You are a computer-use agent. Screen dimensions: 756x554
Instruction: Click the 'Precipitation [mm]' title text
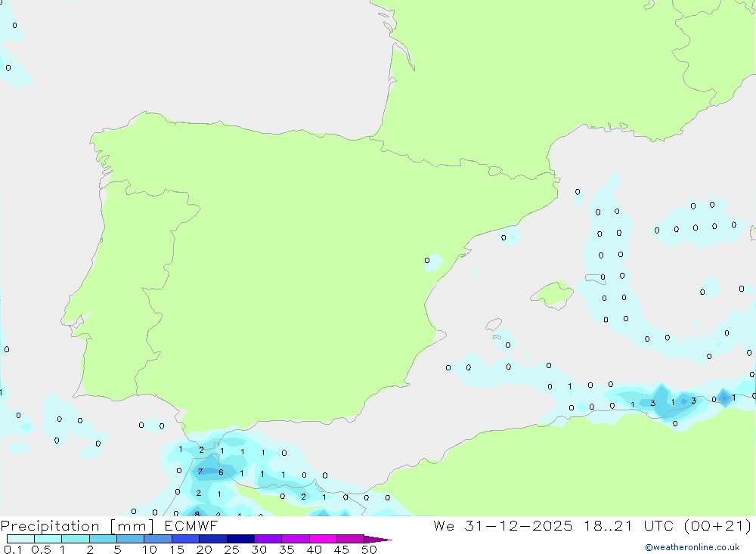(78, 526)
